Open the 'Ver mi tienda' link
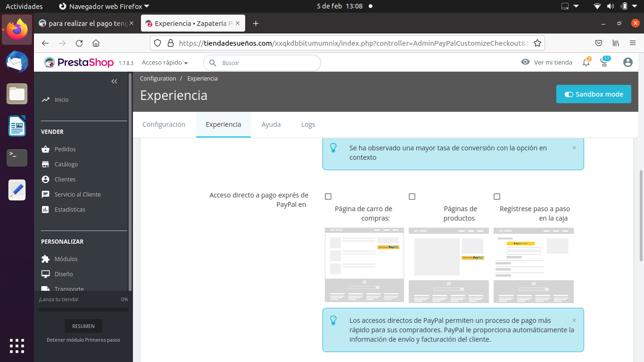Viewport: 644px width, 362px height. point(547,62)
